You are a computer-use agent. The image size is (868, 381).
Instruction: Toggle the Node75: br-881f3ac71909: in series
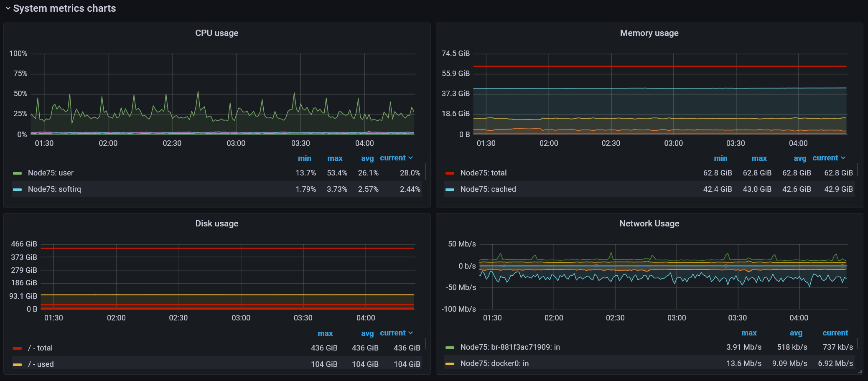(x=510, y=347)
